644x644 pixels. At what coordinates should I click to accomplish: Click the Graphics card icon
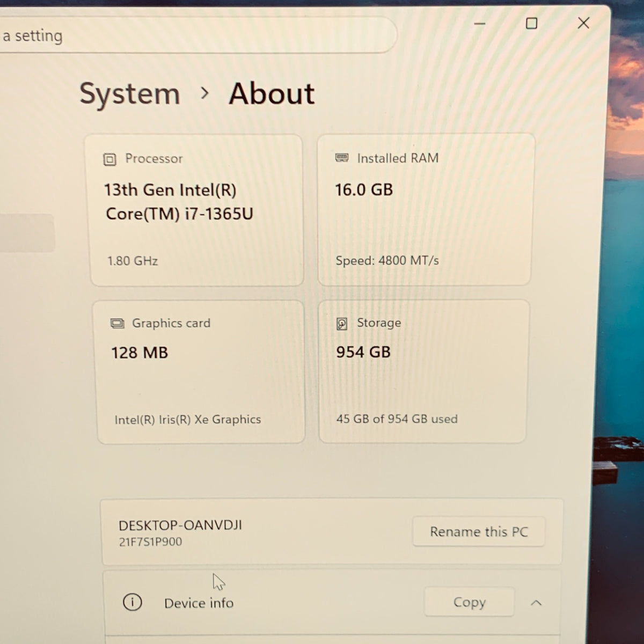pyautogui.click(x=117, y=324)
